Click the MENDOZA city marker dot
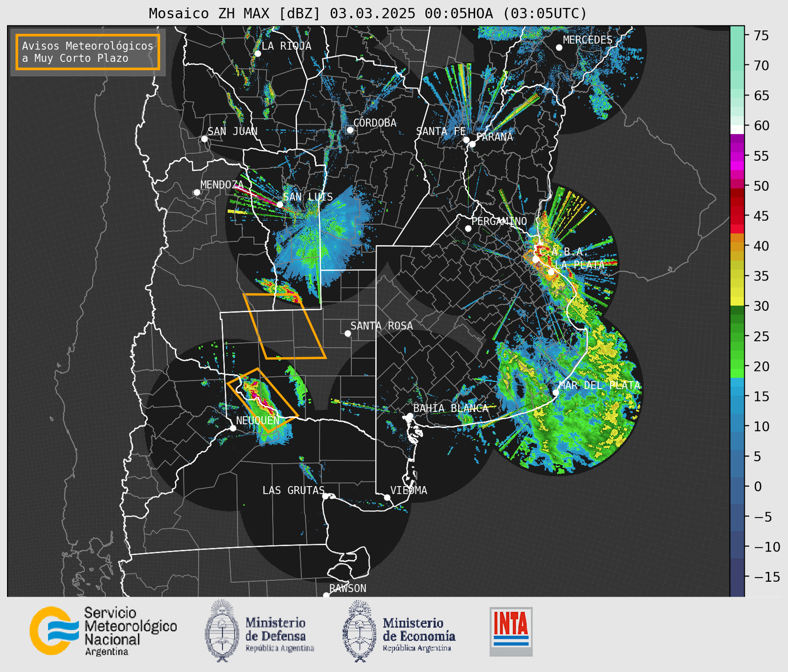The height and width of the screenshot is (672, 788). click(x=197, y=193)
